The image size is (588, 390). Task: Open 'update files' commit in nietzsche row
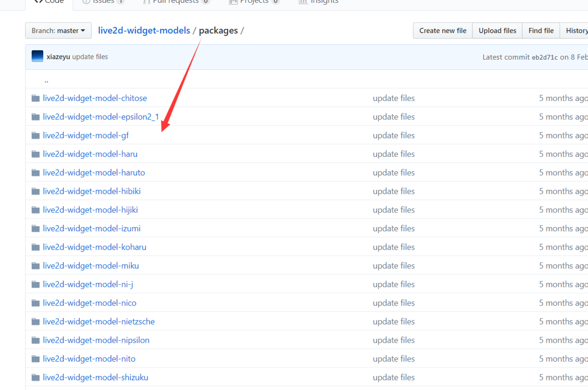pyautogui.click(x=394, y=321)
